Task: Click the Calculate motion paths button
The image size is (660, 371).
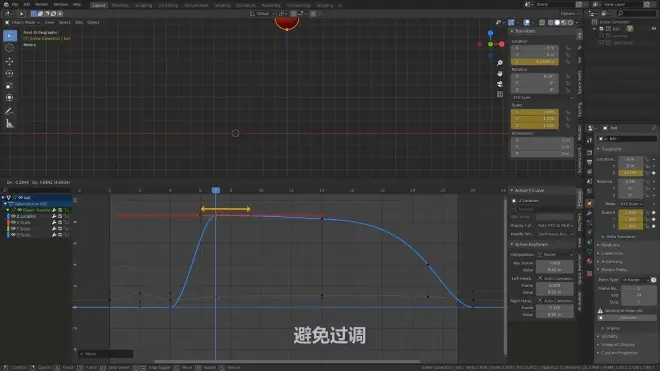Action: pos(628,318)
